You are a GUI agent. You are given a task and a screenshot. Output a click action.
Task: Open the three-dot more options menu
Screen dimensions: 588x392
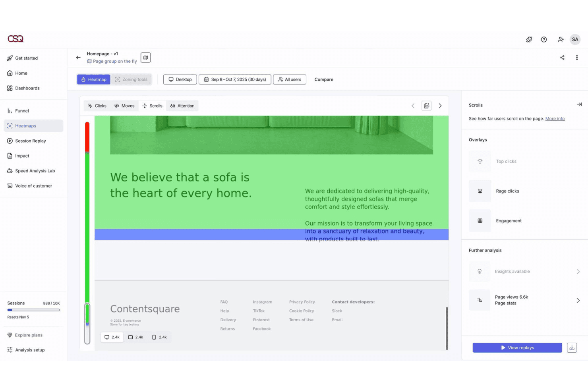tap(577, 58)
